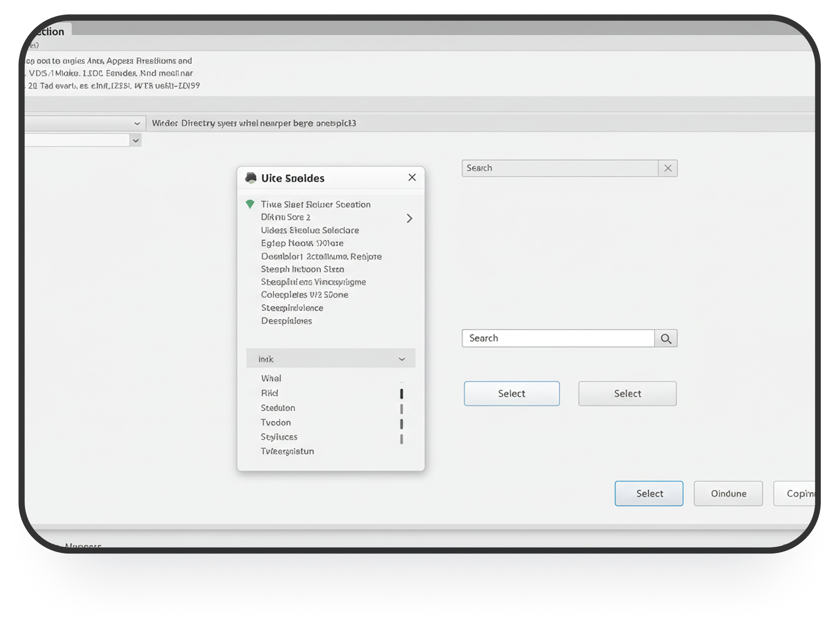Click the magnifying glass search icon
Screen dimensions: 840x634
(x=666, y=338)
